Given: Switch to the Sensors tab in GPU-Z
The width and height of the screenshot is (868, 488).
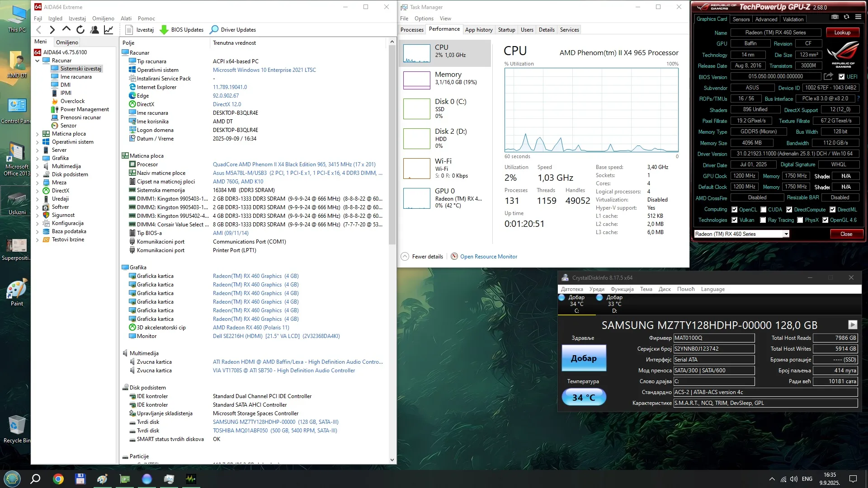Looking at the screenshot, I should [x=741, y=19].
